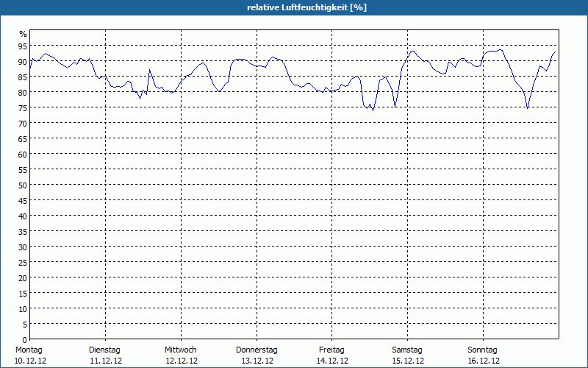Click the Sonntag day label

[482, 350]
